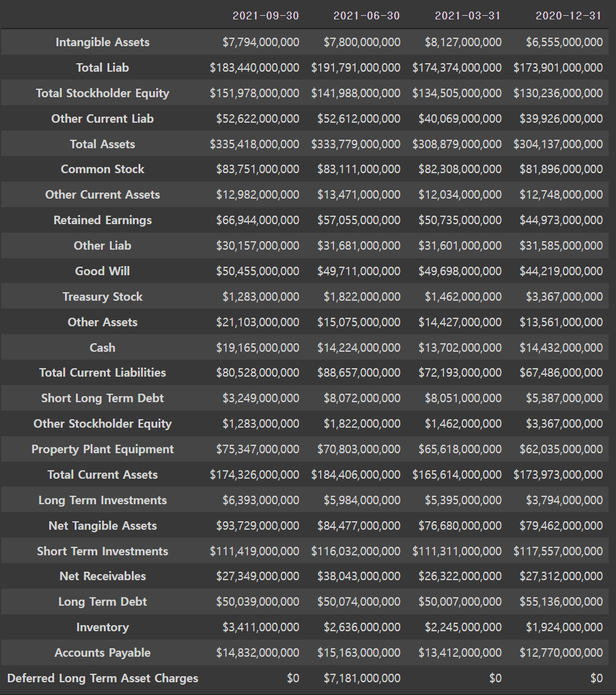Click the Other Current Assets row label
The width and height of the screenshot is (616, 695).
click(x=103, y=194)
